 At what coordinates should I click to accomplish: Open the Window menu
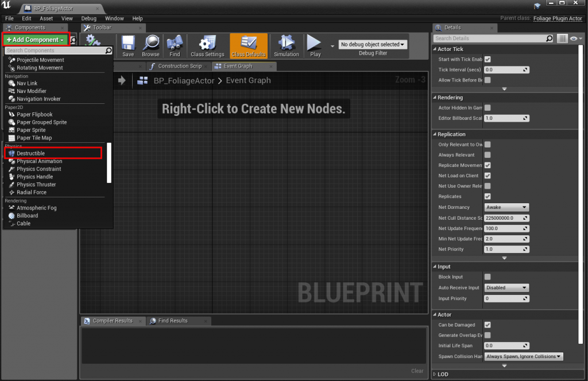tap(114, 18)
